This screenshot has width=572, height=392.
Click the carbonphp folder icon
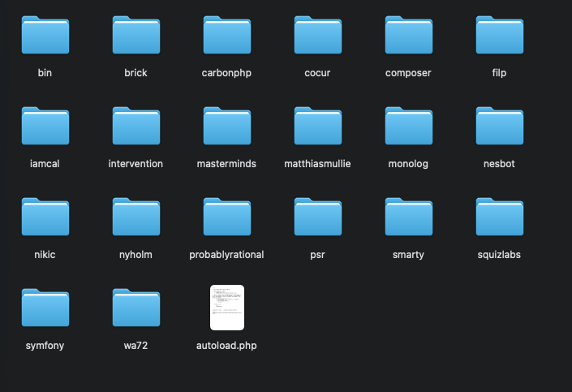point(227,35)
